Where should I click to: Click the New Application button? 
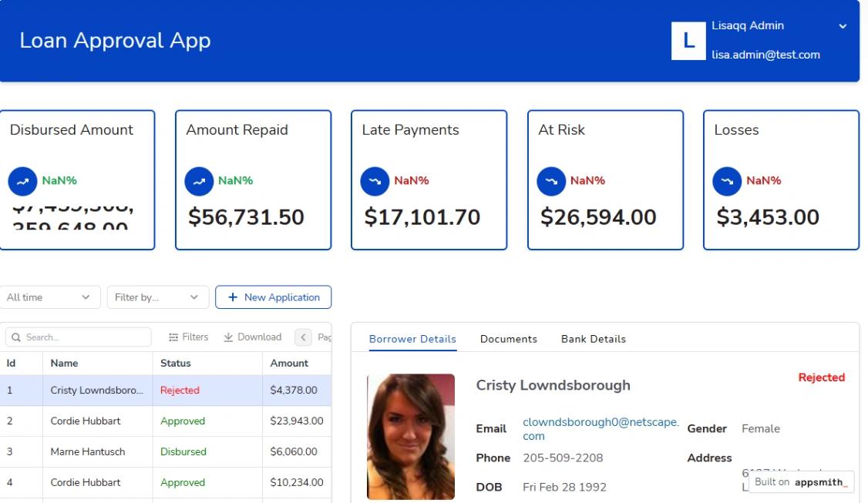click(274, 297)
